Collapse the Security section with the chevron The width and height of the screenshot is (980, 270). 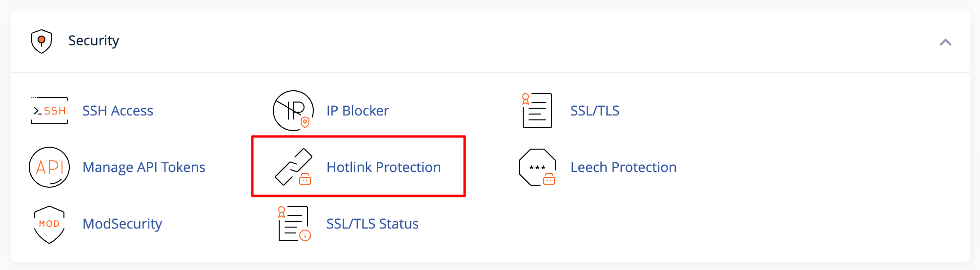(945, 42)
